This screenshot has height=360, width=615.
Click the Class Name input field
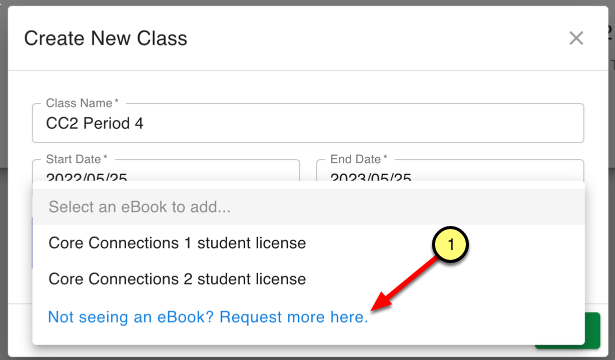click(308, 123)
